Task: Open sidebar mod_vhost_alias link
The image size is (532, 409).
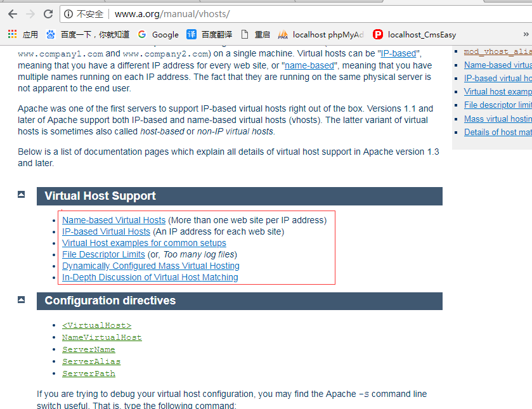Action: point(498,51)
